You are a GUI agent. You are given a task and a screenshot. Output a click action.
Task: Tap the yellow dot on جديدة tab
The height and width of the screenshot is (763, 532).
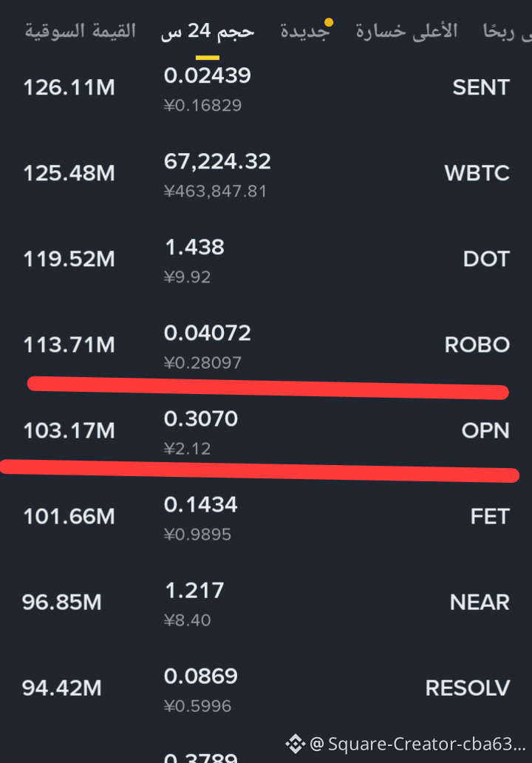pyautogui.click(x=329, y=22)
